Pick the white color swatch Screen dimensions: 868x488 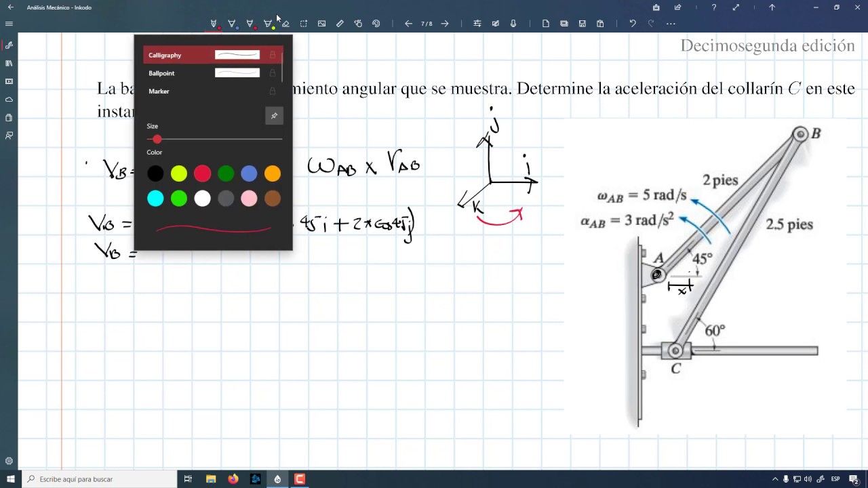tap(202, 199)
